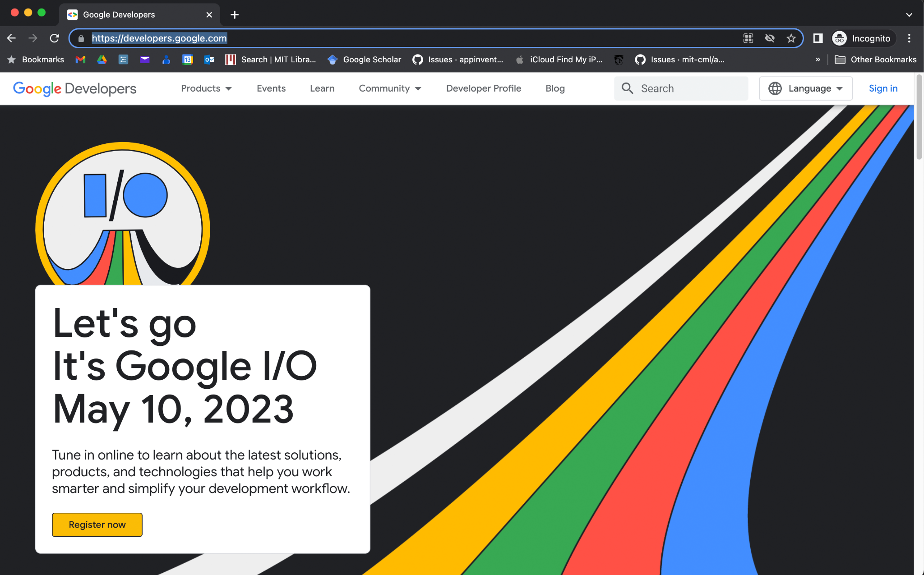View site info via lock icon
Image resolution: width=924 pixels, height=575 pixels.
point(81,38)
